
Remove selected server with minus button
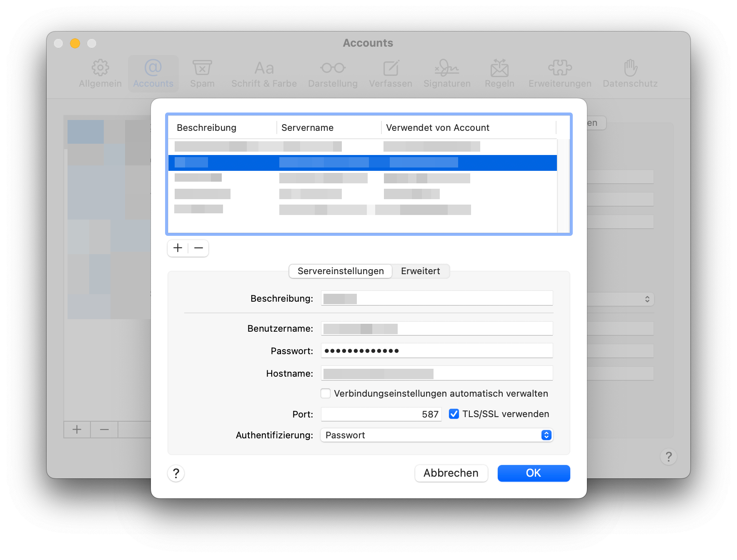(198, 248)
